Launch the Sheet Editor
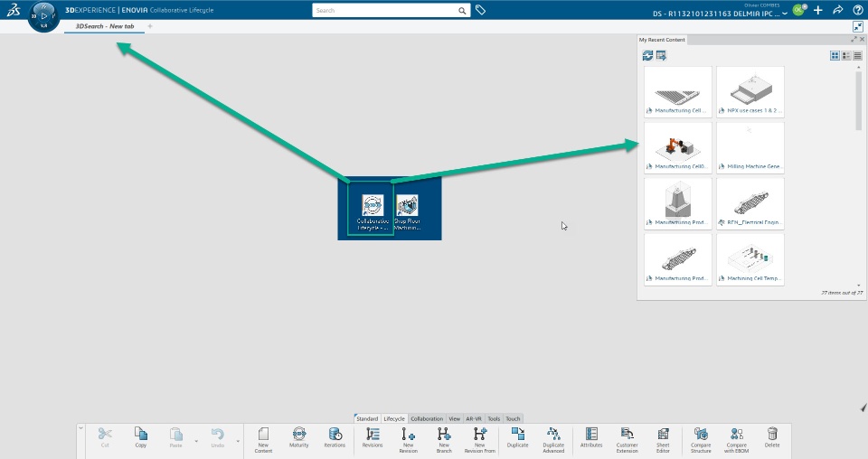Viewport: 868px width, 459px height. coord(663,440)
